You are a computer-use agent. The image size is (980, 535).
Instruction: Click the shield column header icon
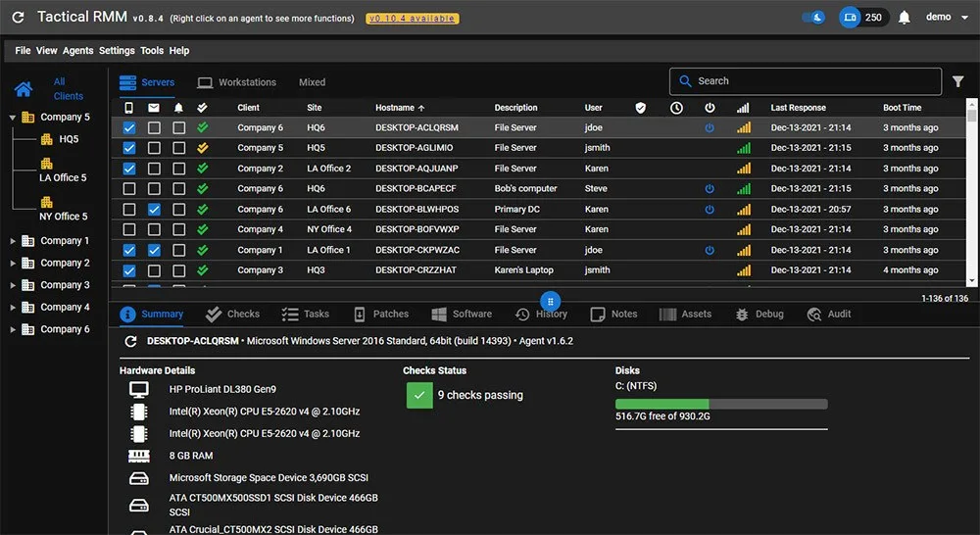(641, 108)
